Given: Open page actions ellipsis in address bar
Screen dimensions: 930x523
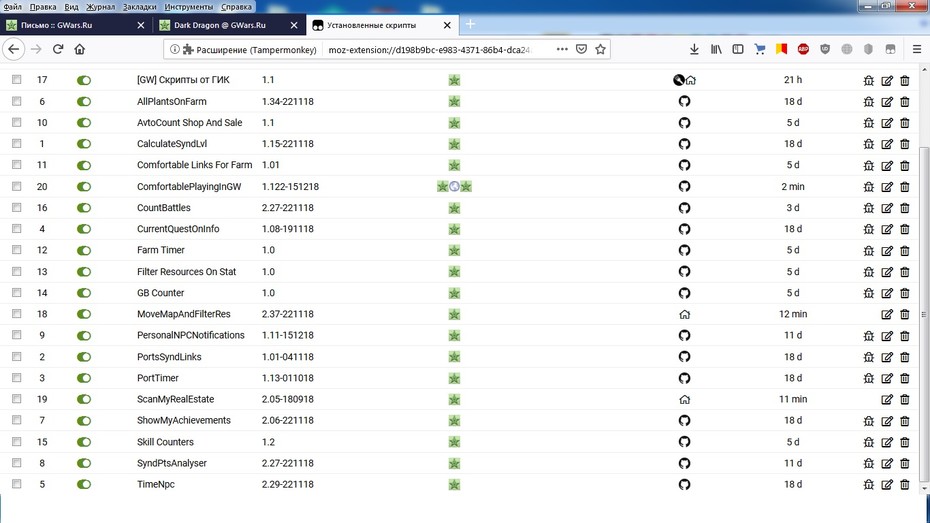Looking at the screenshot, I should 562,49.
